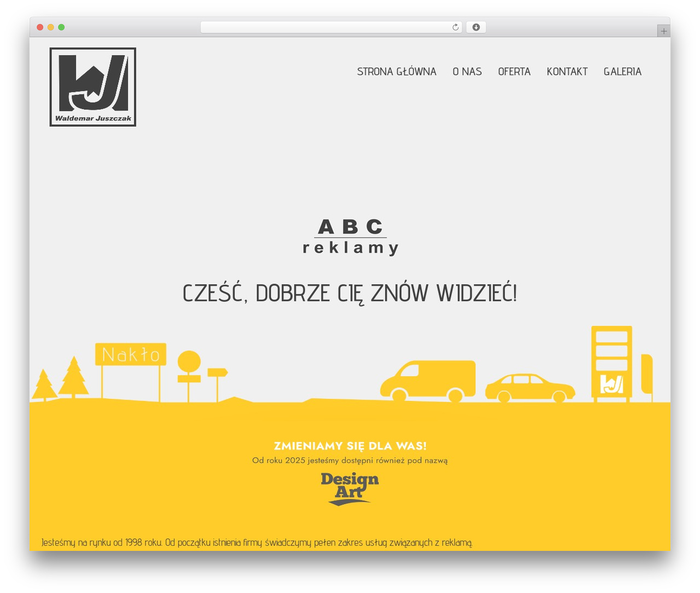Viewport: 700px width, 593px height.
Task: Click the arrow direction signpost
Action: pyautogui.click(x=217, y=373)
